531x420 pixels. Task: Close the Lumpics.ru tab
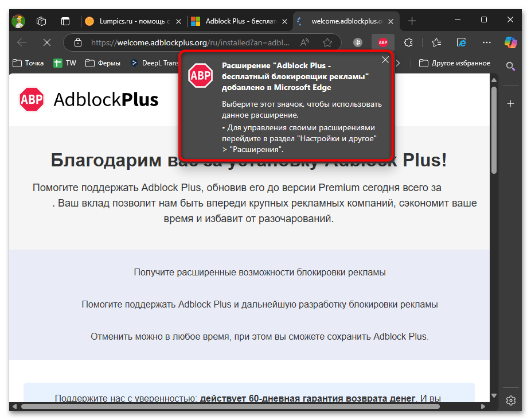pyautogui.click(x=179, y=21)
